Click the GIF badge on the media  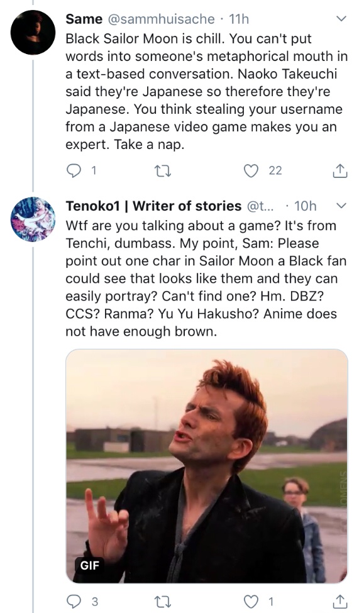pos(89,565)
